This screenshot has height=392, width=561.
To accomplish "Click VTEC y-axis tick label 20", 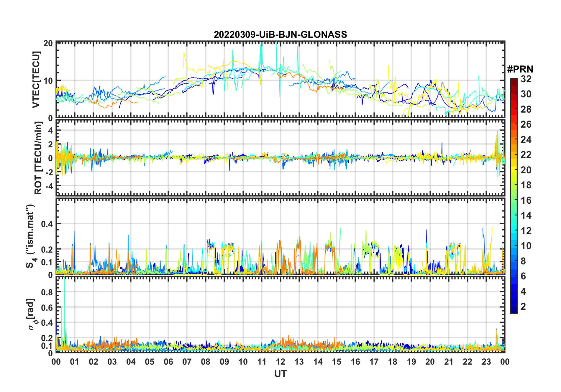I will click(x=48, y=43).
